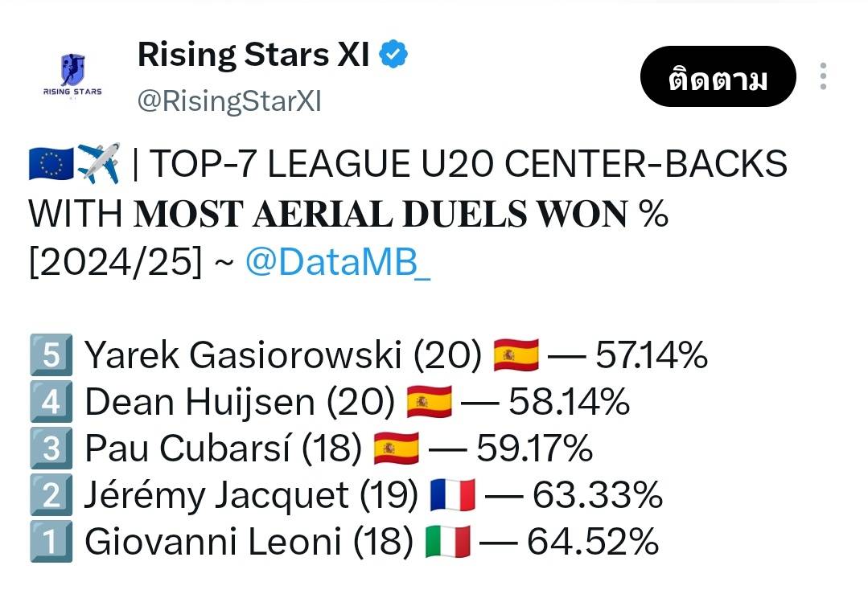Viewport: 868px width, 590px height.
Task: Tap the blue verified badge icon
Action: pyautogui.click(x=393, y=54)
